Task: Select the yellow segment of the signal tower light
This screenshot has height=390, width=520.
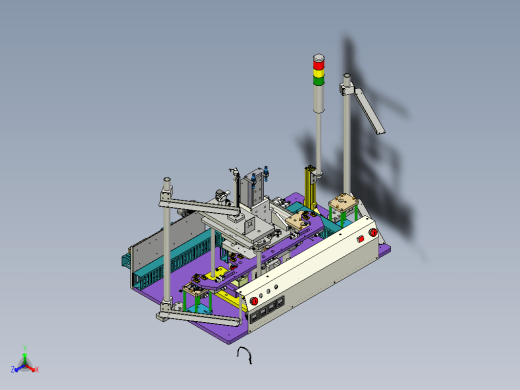Action: tap(318, 73)
